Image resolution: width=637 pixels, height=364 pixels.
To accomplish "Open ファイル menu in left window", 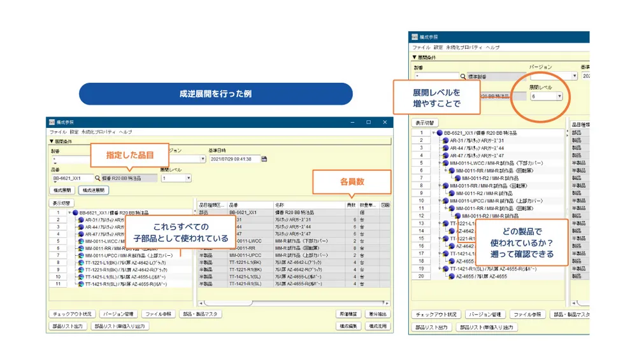I will pos(58,132).
